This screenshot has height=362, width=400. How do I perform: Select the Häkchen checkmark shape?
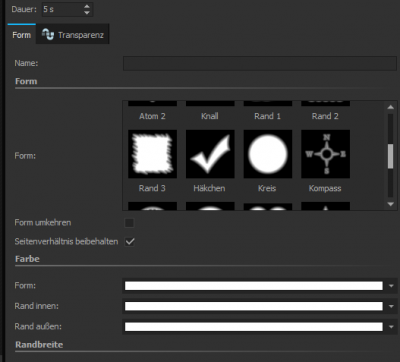pos(210,154)
